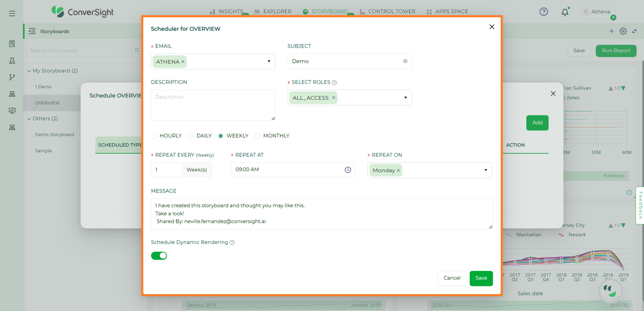Go to STORYBOARD tab
This screenshot has width=644, height=311.
coord(325,12)
